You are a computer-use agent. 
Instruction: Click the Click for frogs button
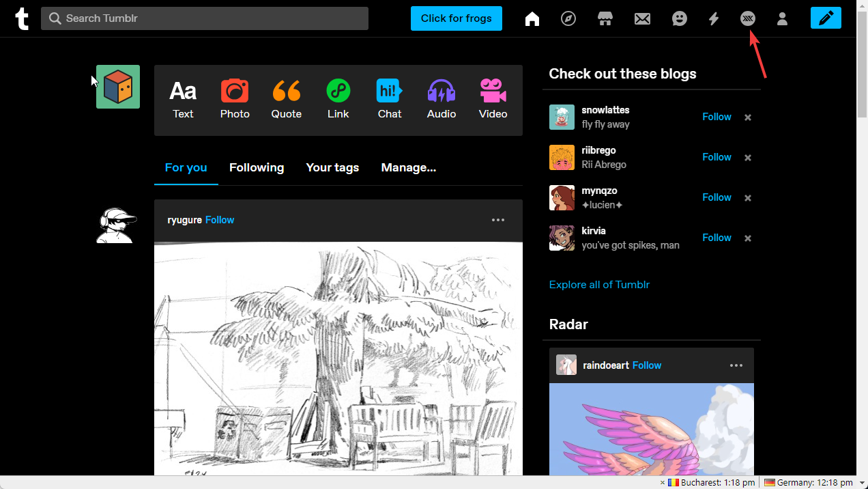(457, 18)
